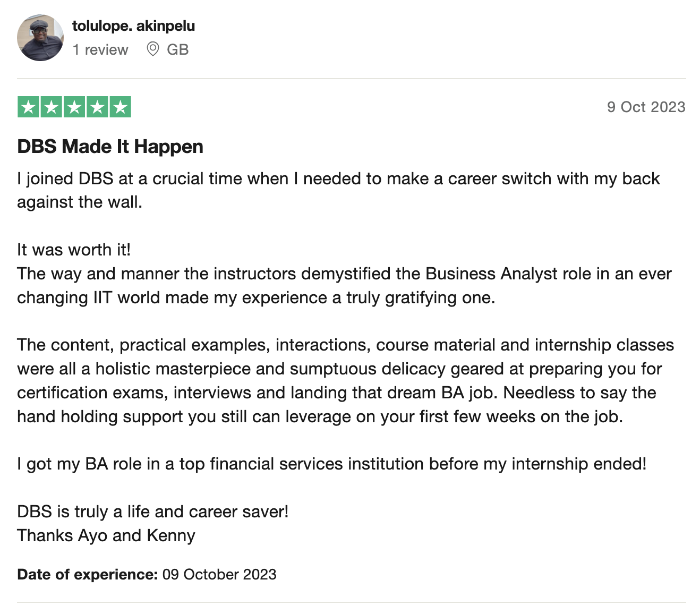Click the second green rating star
Screen dimensions: 700x614
(52, 107)
